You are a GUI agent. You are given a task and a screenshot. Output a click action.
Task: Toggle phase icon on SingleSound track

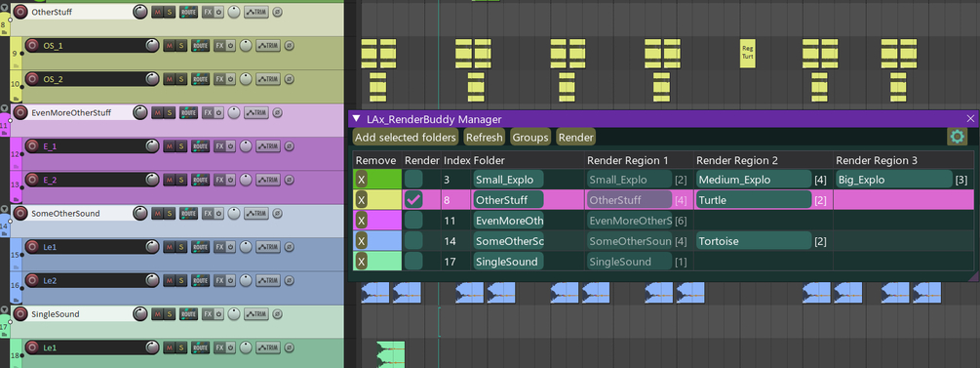tap(278, 314)
